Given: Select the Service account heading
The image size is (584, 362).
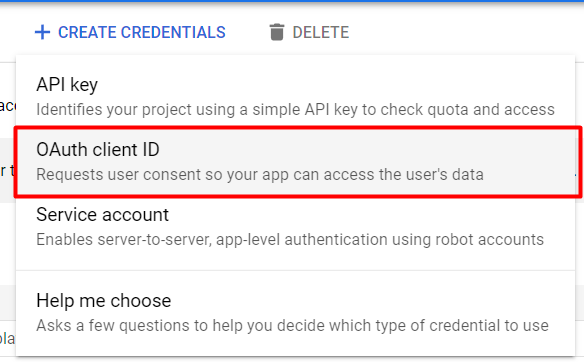Looking at the screenshot, I should 102,215.
